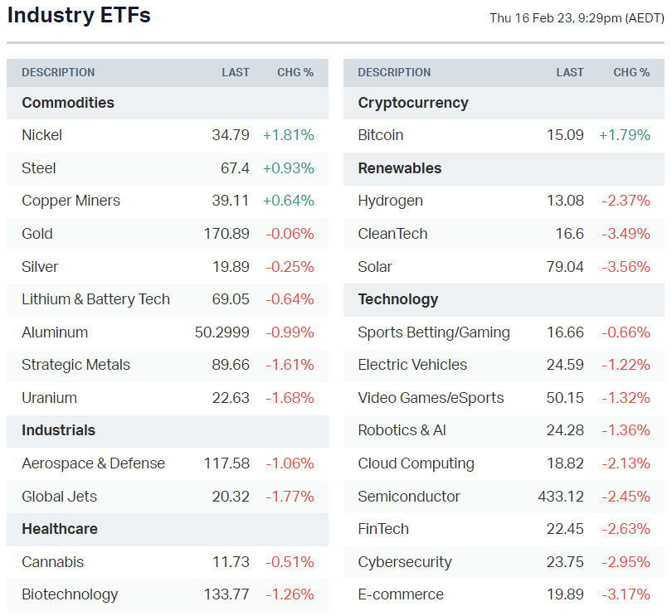Select Aerospace & Defense ETF
Viewport: 672px width, 616px height.
[x=93, y=463]
